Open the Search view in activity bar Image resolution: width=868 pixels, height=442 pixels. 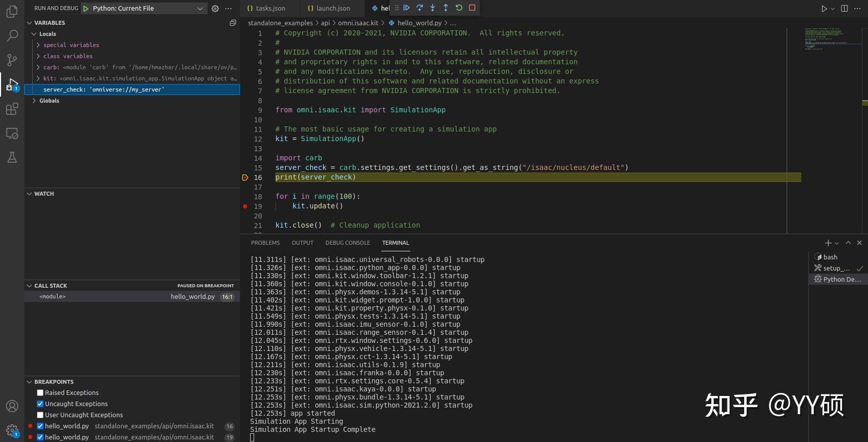point(12,35)
